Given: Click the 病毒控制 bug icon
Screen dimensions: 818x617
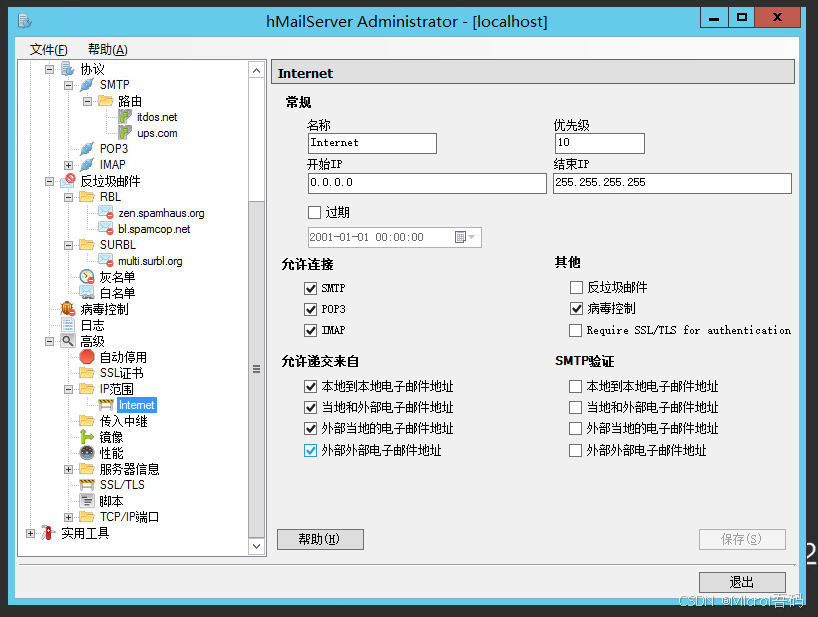Looking at the screenshot, I should point(68,309).
